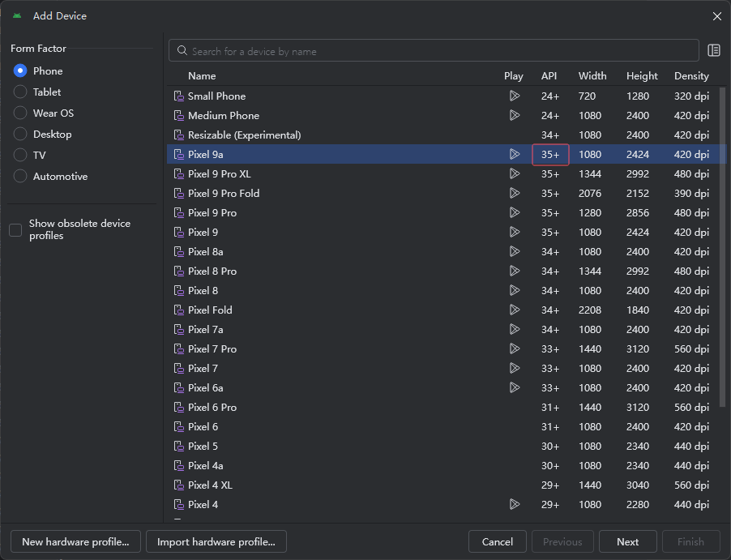Click the 2208 width value of Pixel Fold
Viewport: 731px width, 560px height.
(x=590, y=310)
